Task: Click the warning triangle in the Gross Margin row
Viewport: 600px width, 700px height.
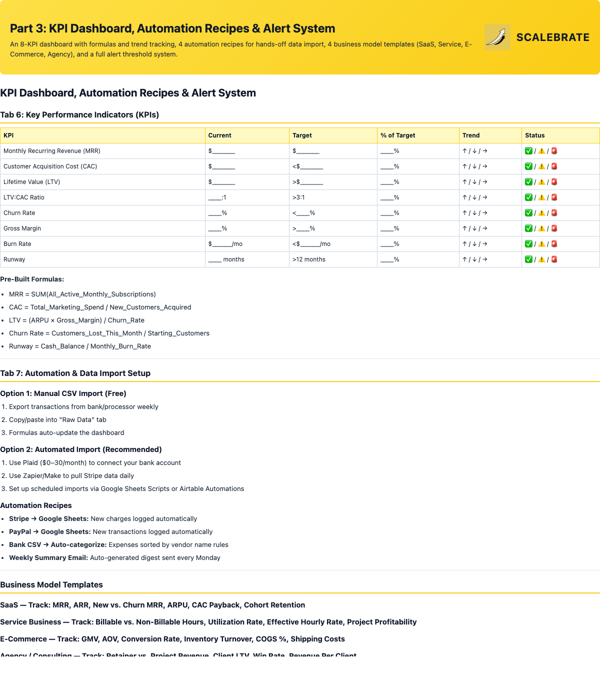Action: 541,228
